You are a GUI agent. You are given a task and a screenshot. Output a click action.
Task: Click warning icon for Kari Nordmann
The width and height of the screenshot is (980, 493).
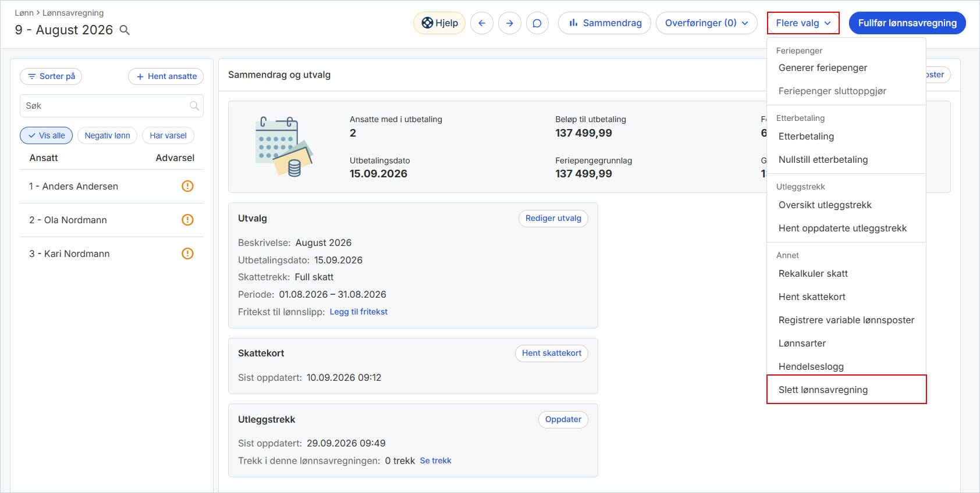point(187,253)
